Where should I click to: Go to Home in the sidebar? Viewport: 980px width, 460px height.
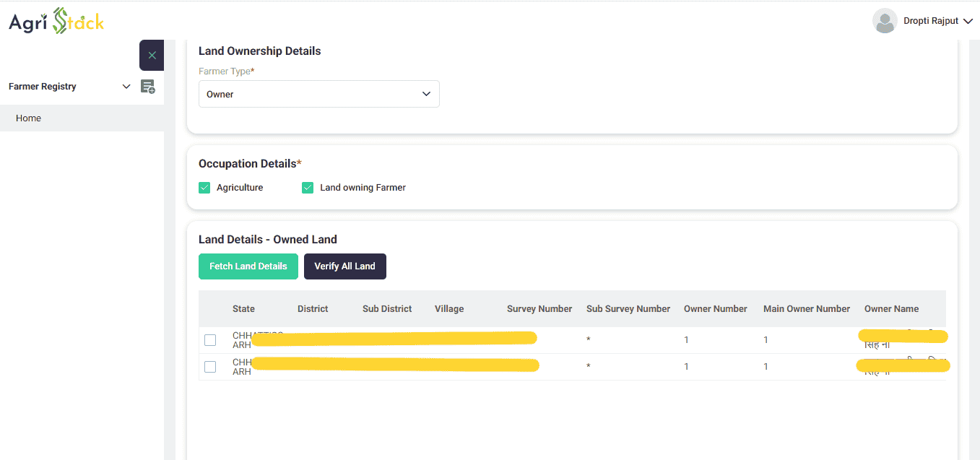(29, 118)
